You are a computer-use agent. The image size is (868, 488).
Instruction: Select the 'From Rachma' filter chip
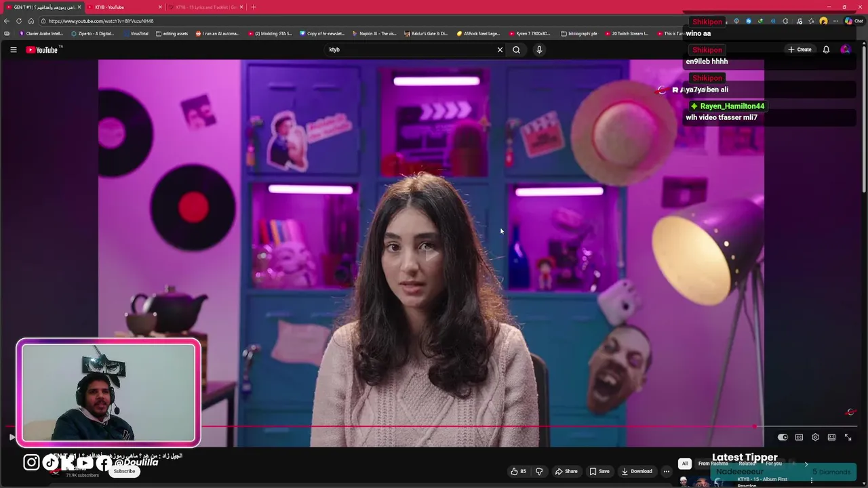coord(713,464)
